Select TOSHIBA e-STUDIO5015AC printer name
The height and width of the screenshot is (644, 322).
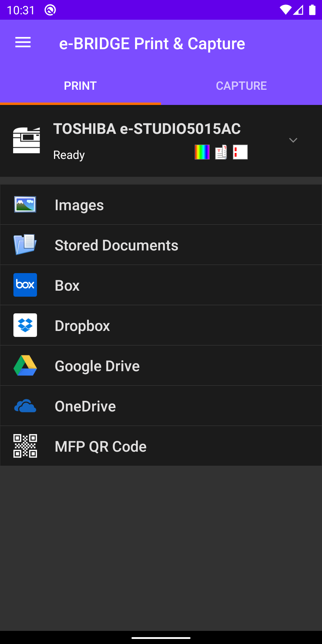pos(147,129)
